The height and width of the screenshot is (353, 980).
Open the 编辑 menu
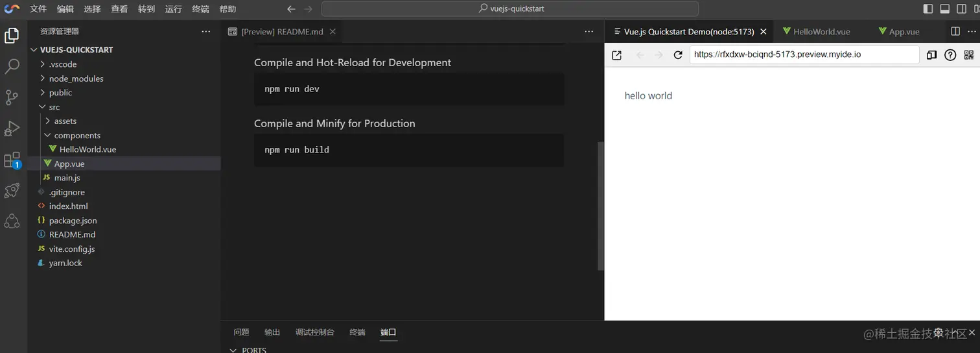65,9
